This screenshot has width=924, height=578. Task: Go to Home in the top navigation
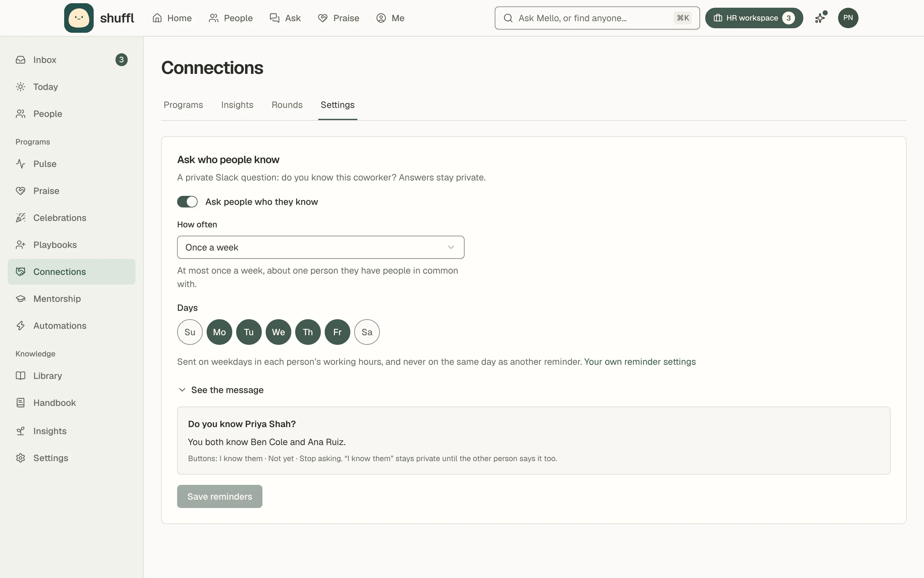click(x=172, y=18)
